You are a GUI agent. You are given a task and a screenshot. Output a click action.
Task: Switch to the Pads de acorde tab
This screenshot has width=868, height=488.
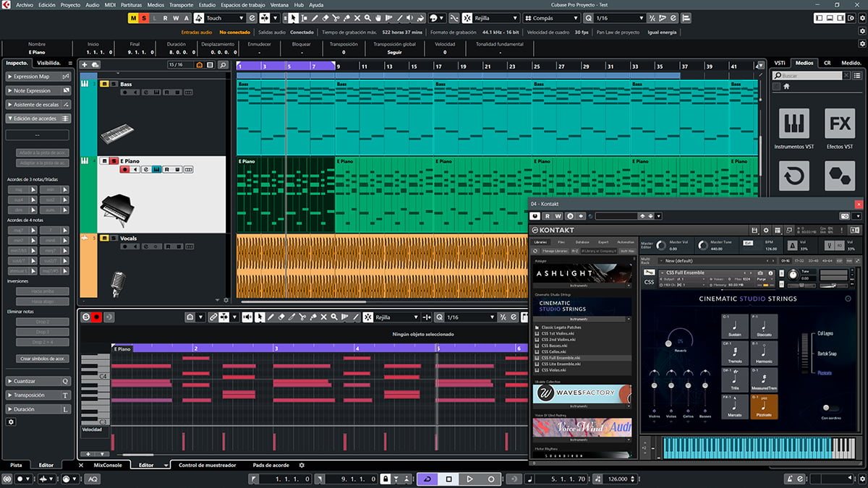click(271, 466)
